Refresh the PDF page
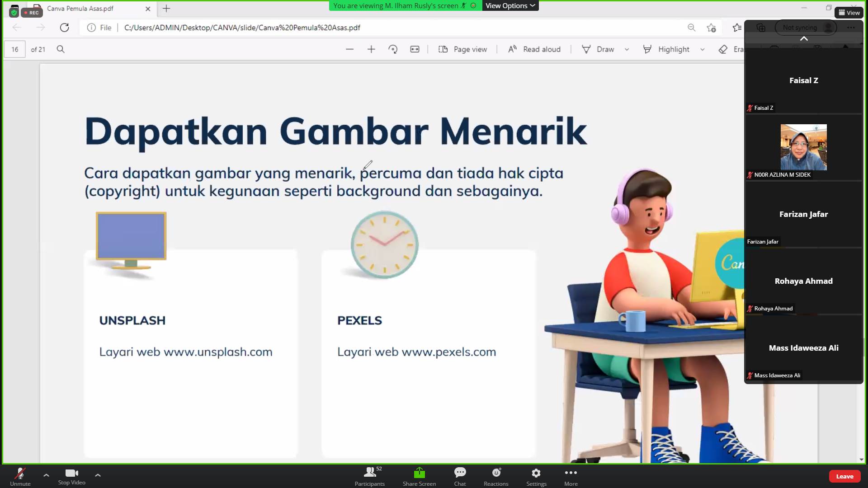Viewport: 868px width, 488px height. pos(65,28)
